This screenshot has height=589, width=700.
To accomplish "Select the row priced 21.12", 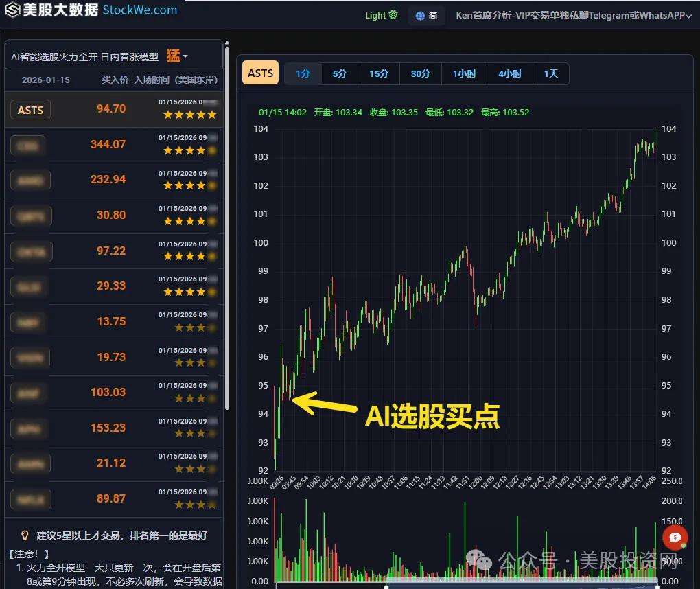I will [113, 463].
